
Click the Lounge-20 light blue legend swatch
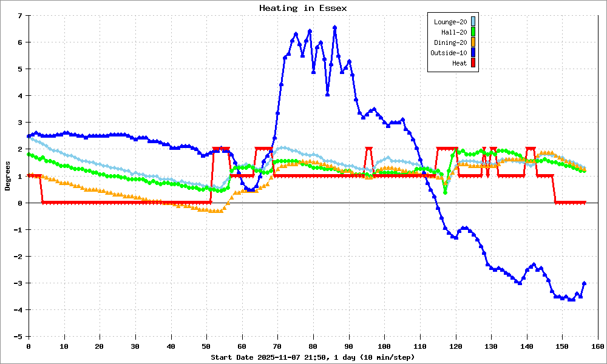[473, 22]
